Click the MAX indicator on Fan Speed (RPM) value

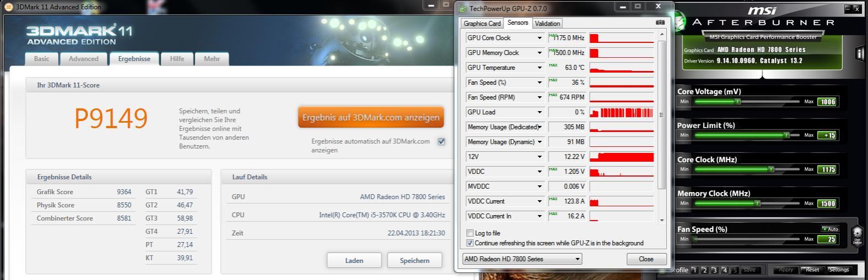553,95
